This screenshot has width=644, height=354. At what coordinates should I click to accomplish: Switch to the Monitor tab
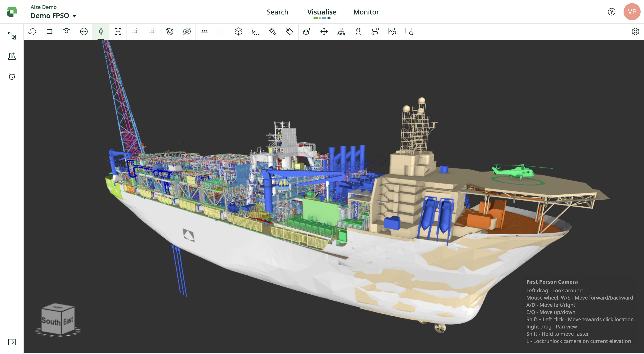[366, 12]
